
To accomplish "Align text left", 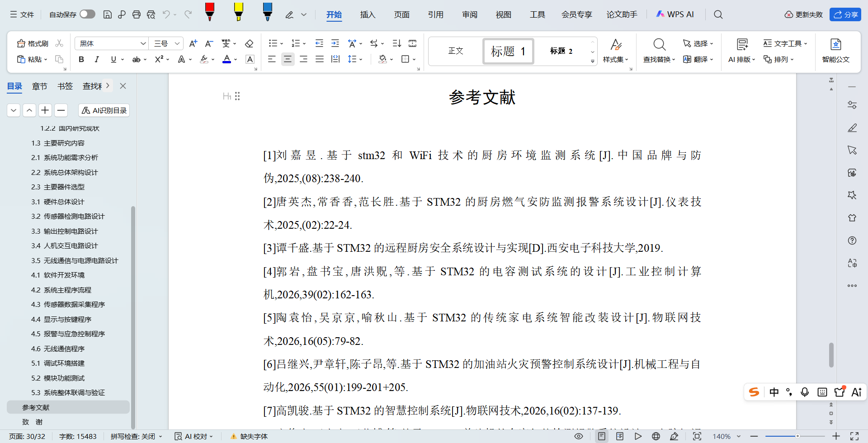I will pyautogui.click(x=272, y=59).
